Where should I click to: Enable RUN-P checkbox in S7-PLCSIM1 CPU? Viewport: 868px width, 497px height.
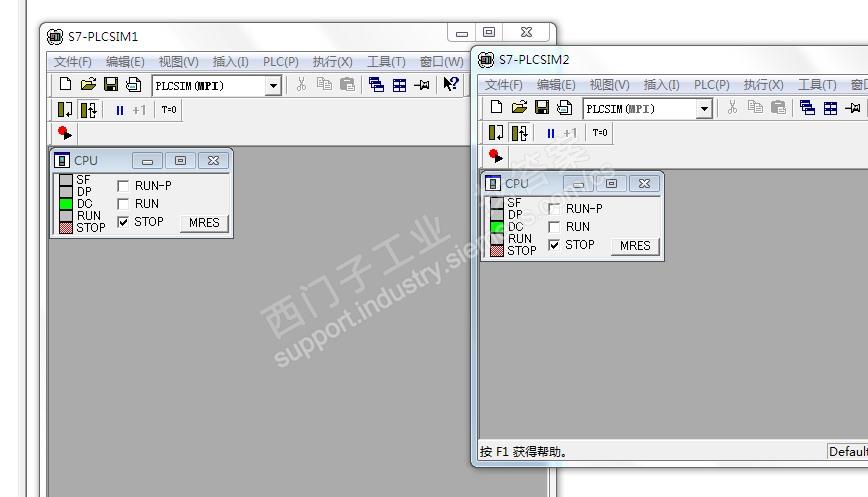point(123,186)
